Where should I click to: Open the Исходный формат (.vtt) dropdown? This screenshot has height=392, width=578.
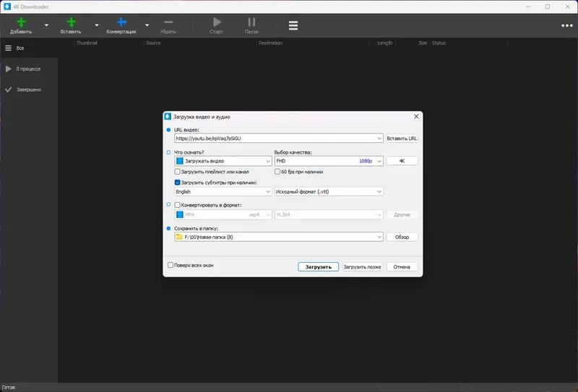[x=329, y=191]
